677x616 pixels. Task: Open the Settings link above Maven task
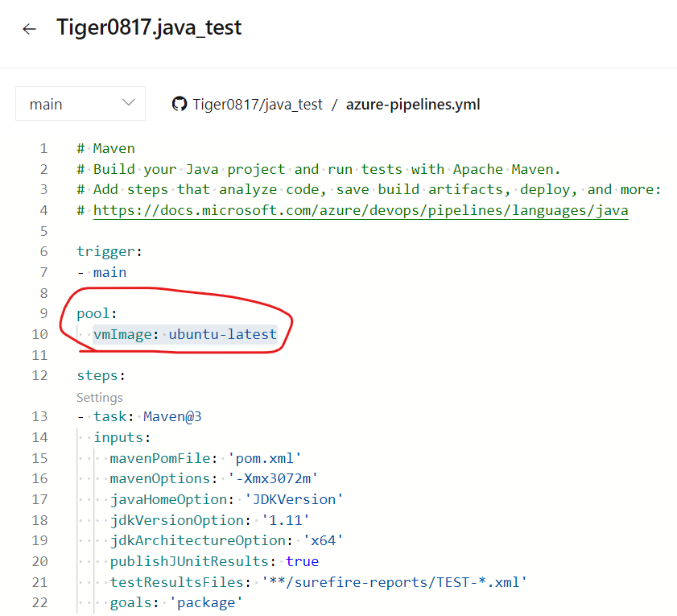(100, 398)
